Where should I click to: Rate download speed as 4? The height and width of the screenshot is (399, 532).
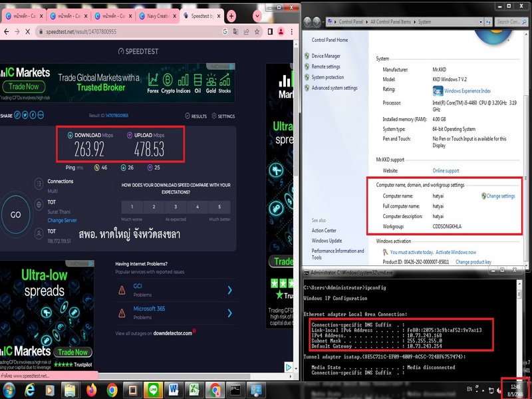point(197,207)
